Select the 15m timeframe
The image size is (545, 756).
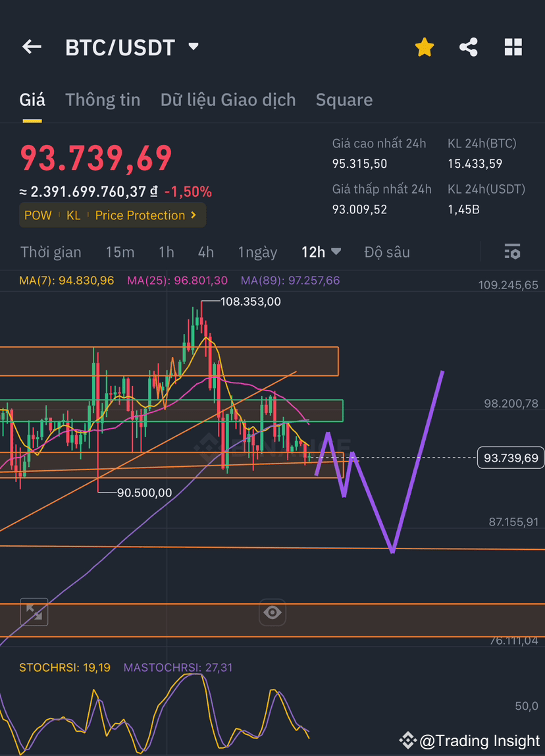coord(120,252)
